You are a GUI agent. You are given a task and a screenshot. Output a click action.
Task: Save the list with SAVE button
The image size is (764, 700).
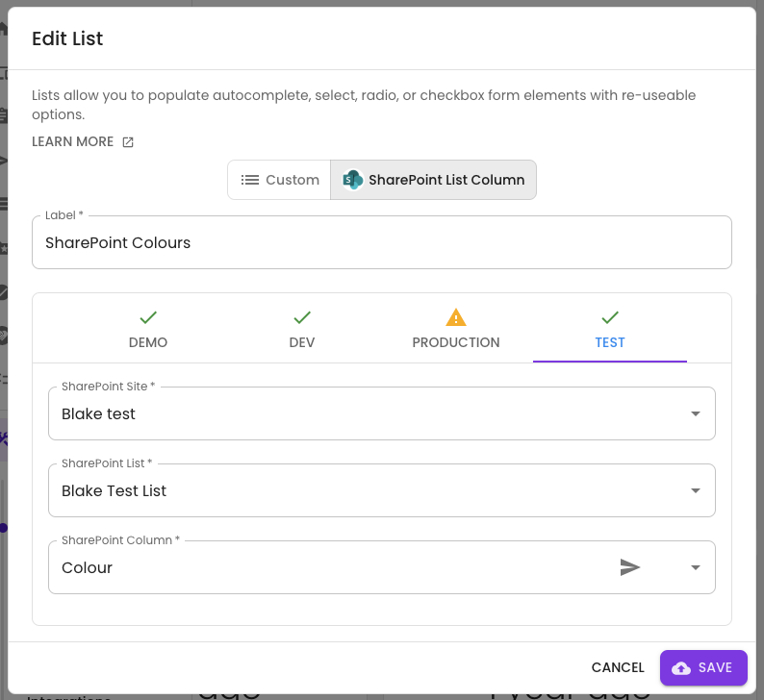(x=703, y=667)
